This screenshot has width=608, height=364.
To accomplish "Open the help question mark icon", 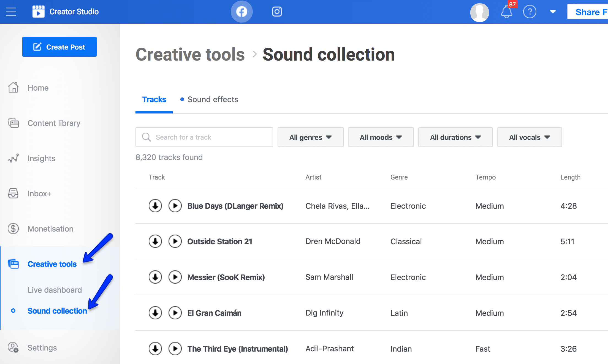I will coord(530,12).
